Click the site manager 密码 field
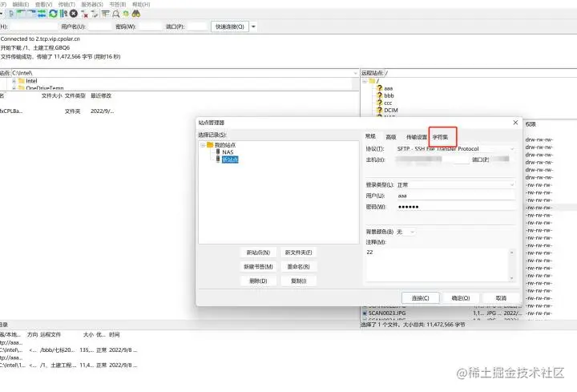Image resolution: width=577 pixels, height=392 pixels. (x=456, y=207)
